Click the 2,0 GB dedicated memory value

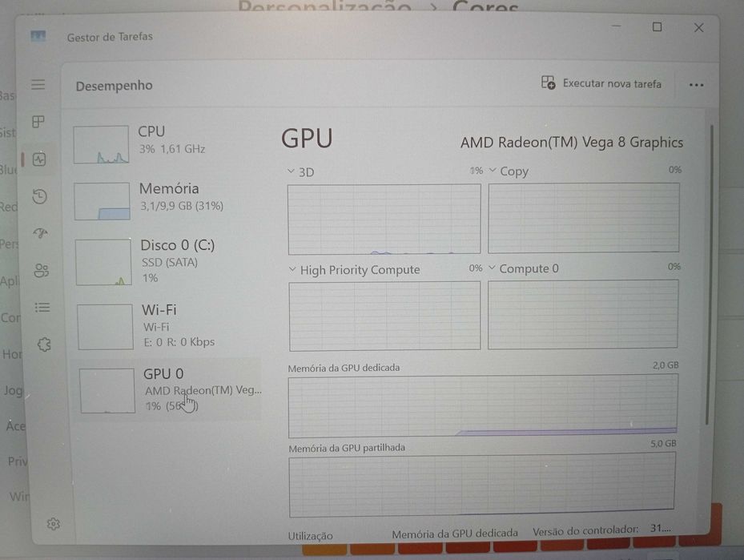666,365
